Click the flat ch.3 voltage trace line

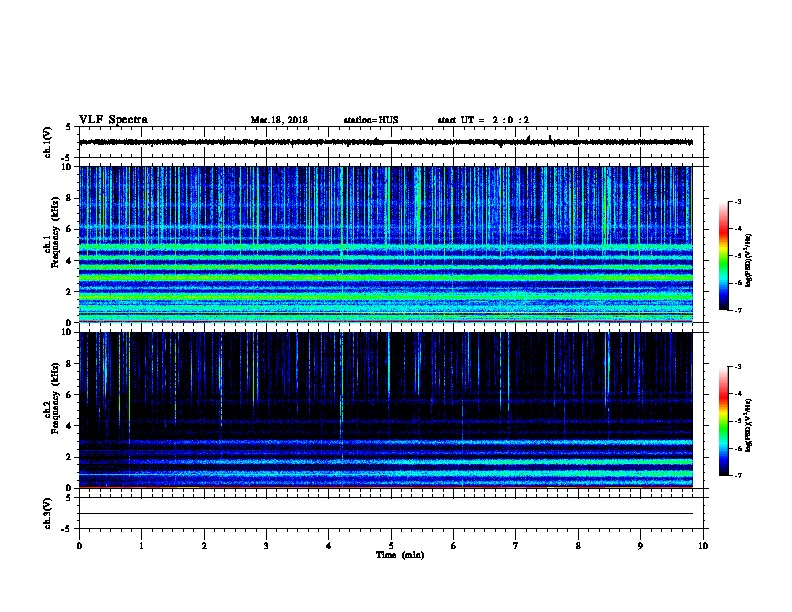tap(386, 514)
